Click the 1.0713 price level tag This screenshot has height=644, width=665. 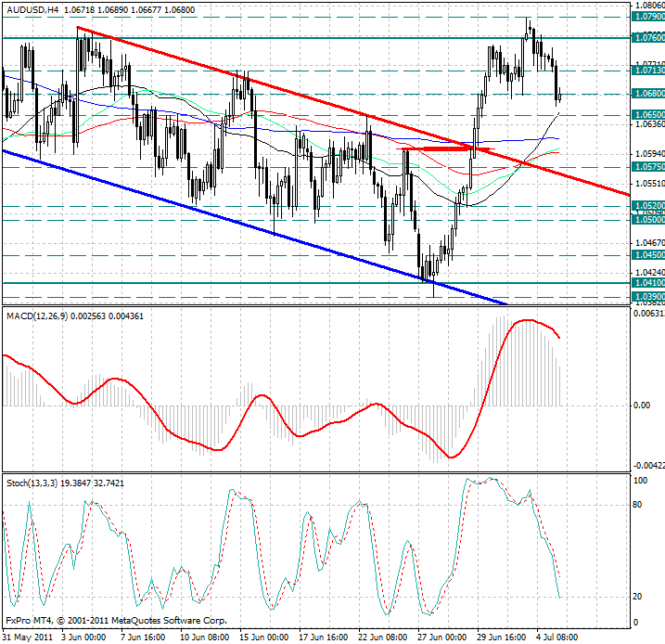point(647,71)
